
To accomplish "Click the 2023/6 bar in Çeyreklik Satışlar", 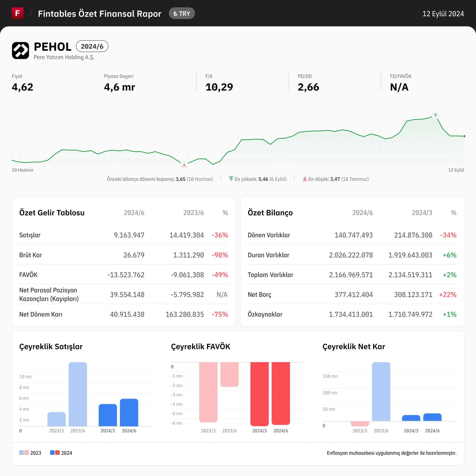I will [x=78, y=394].
